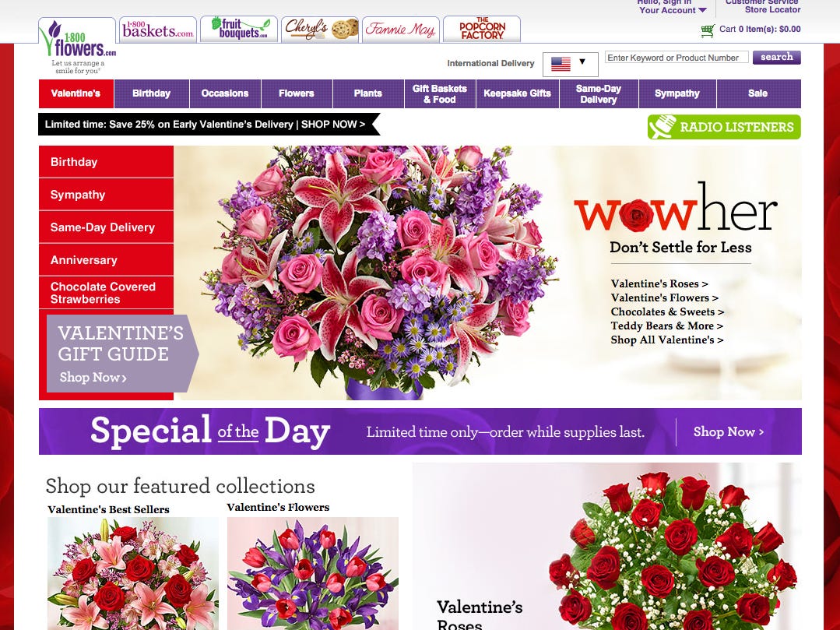Click Shop Now on Special of the Day
Viewport: 840px width, 630px height.
(728, 431)
